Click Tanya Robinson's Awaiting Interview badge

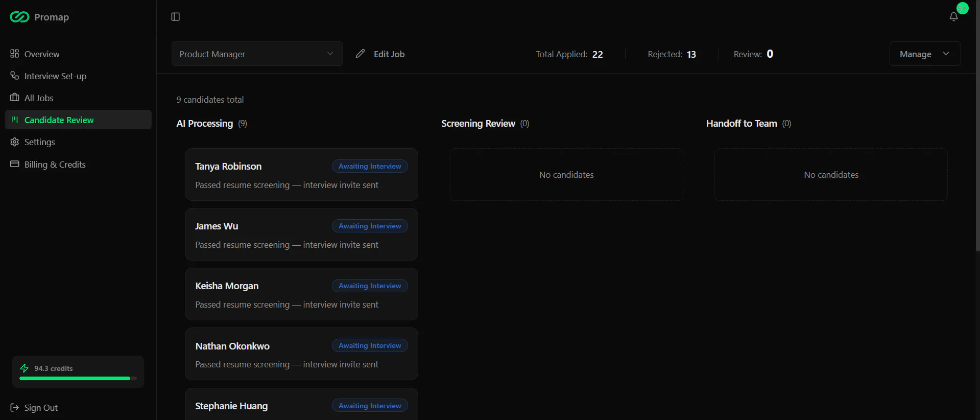click(370, 166)
